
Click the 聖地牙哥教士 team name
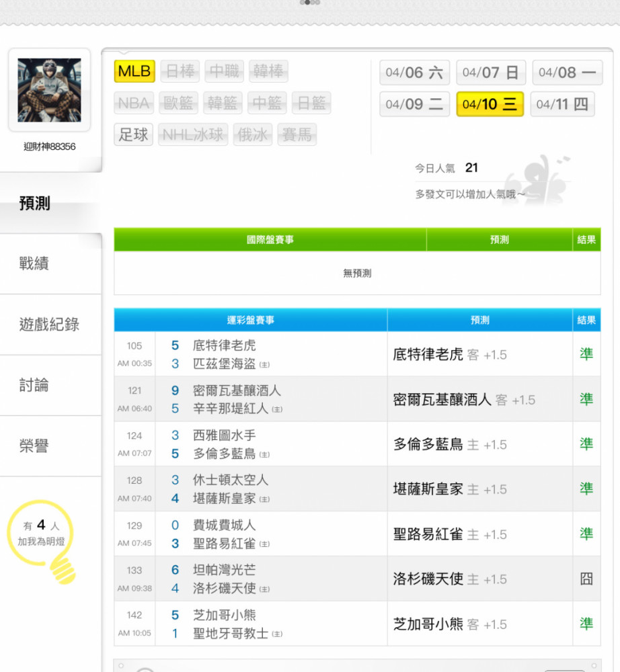coord(231,633)
